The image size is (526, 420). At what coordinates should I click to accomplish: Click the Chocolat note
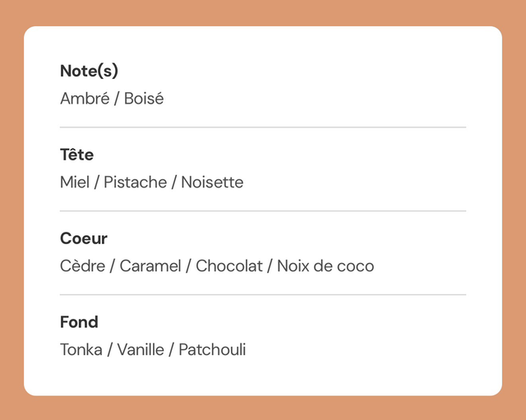[x=228, y=266]
